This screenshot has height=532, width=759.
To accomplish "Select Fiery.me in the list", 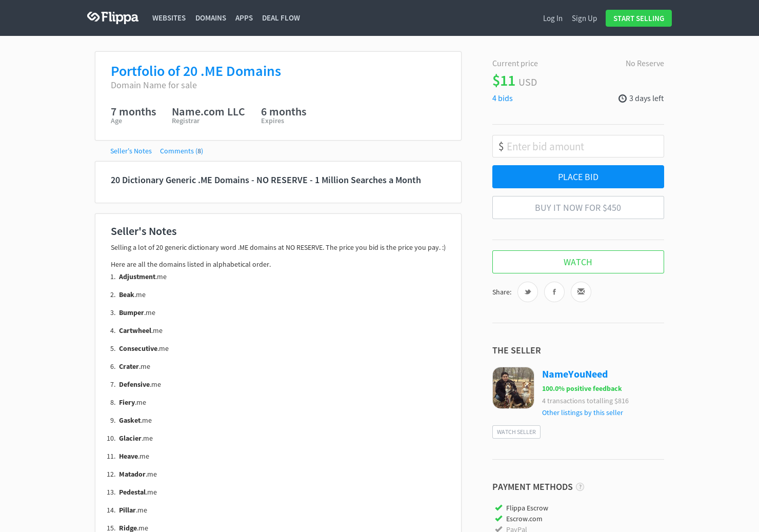I will click(132, 402).
